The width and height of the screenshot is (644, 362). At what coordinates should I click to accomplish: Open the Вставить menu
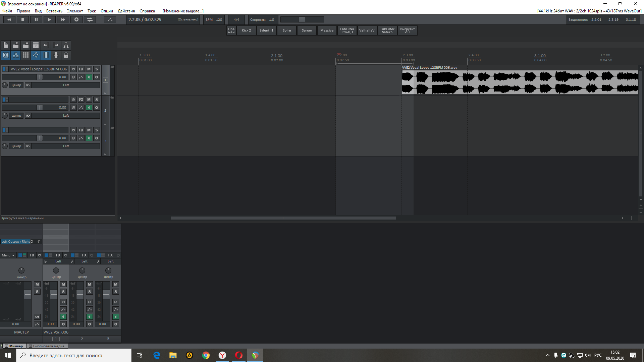pyautogui.click(x=54, y=11)
